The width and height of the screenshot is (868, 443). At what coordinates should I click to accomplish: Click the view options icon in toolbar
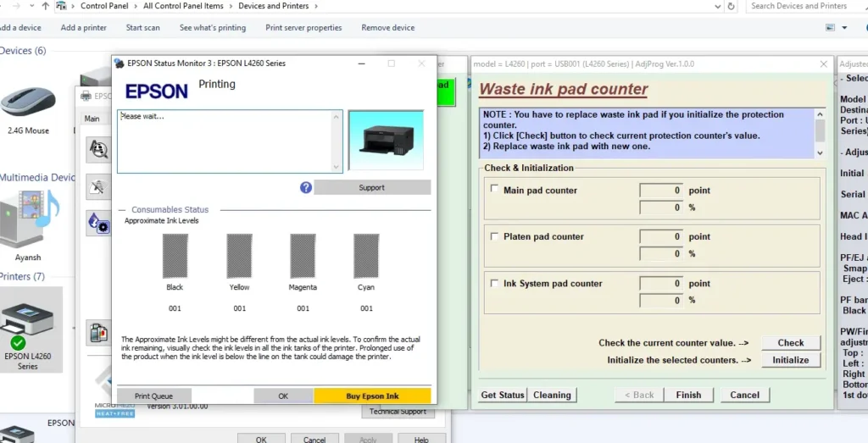(831, 28)
